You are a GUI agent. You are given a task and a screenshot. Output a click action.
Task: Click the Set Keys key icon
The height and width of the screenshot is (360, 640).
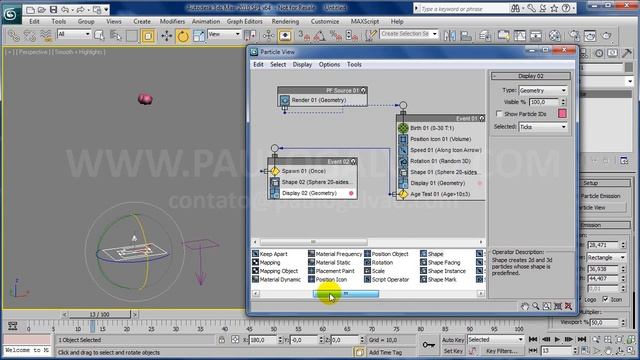(x=428, y=345)
